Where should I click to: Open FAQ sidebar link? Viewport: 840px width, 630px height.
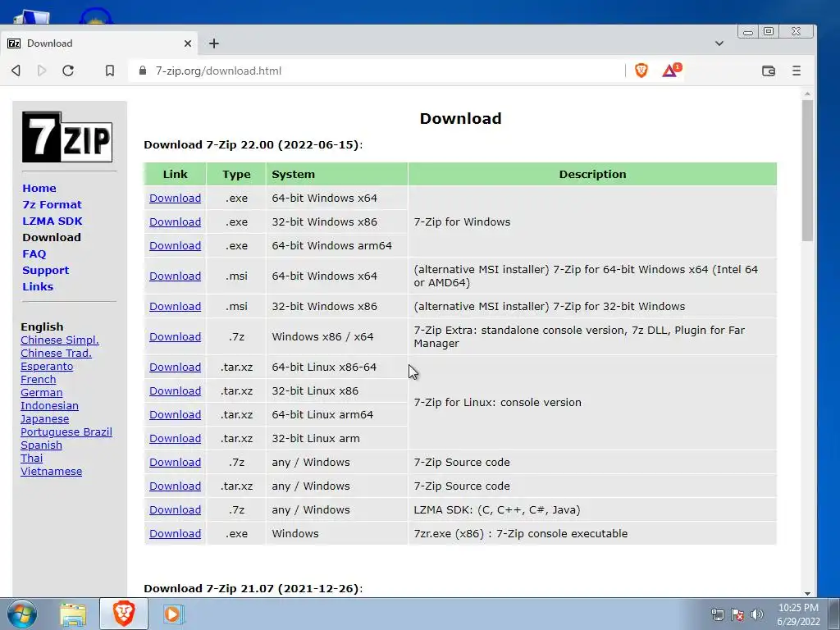pyautogui.click(x=34, y=254)
